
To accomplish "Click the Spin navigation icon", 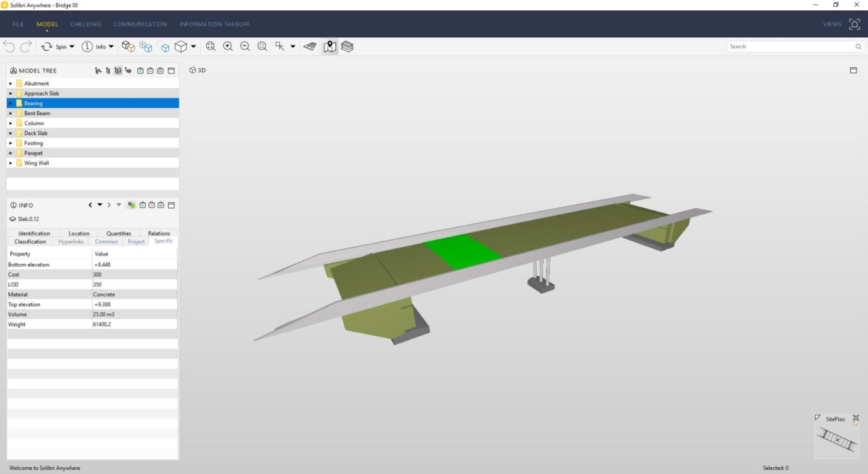I will [47, 47].
